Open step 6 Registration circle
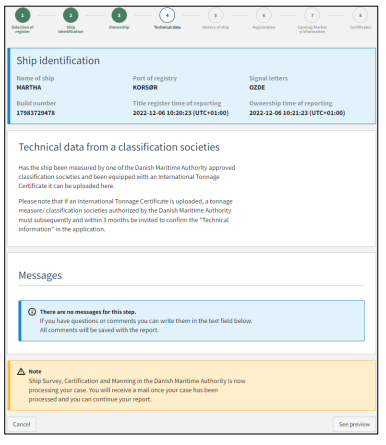This screenshot has height=445, width=386. (264, 15)
